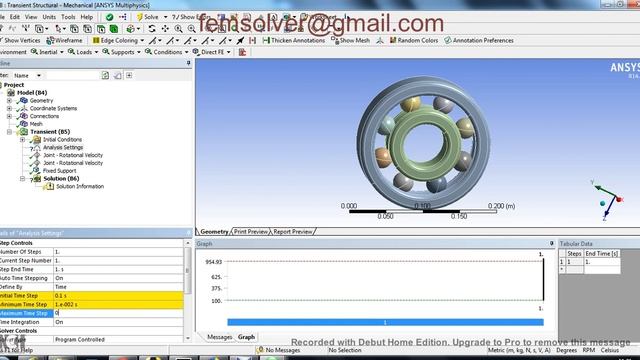Click Thicken Annotations
640x360 pixels.
pos(294,40)
